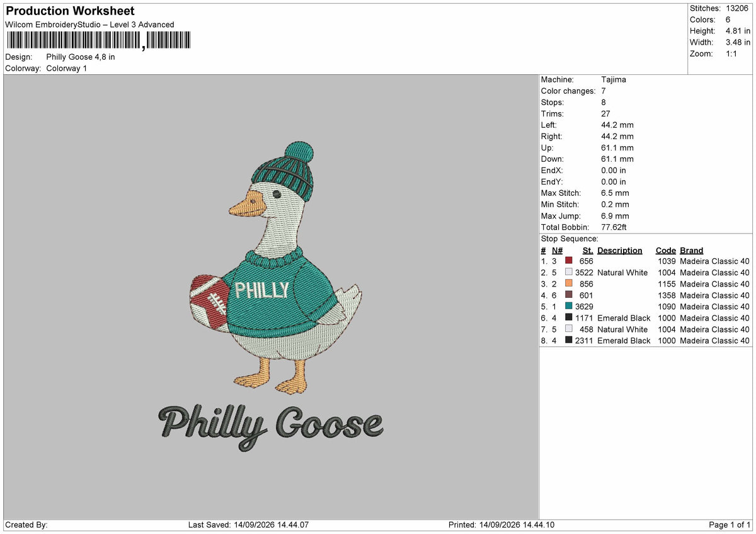This screenshot has width=756, height=534.
Task: Click the 'Stop Sequence:' heading
Action: click(x=570, y=239)
